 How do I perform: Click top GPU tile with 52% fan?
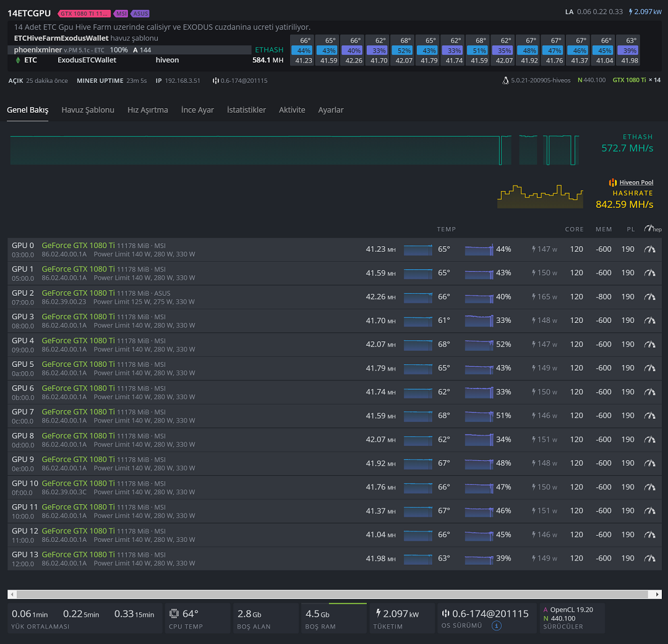coord(404,50)
